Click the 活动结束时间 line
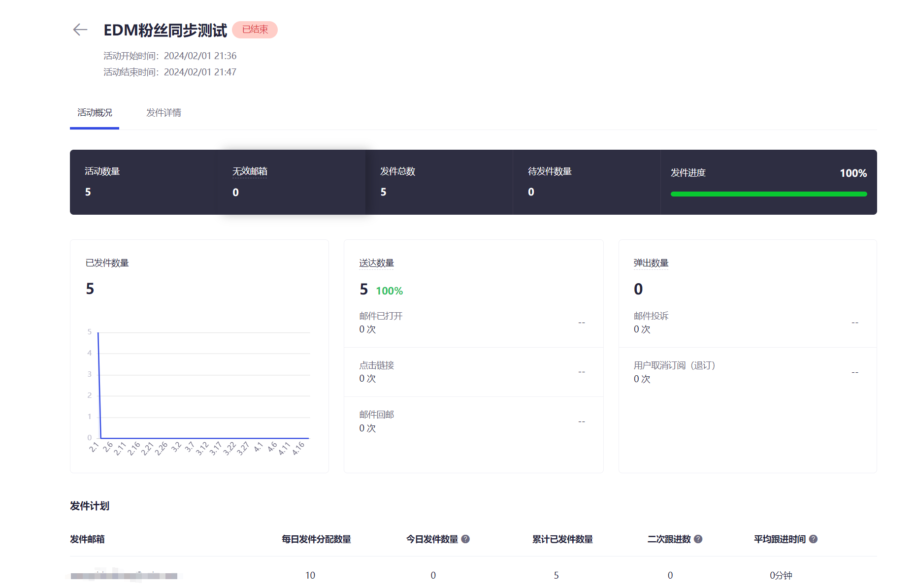The width and height of the screenshot is (916, 588). [170, 72]
